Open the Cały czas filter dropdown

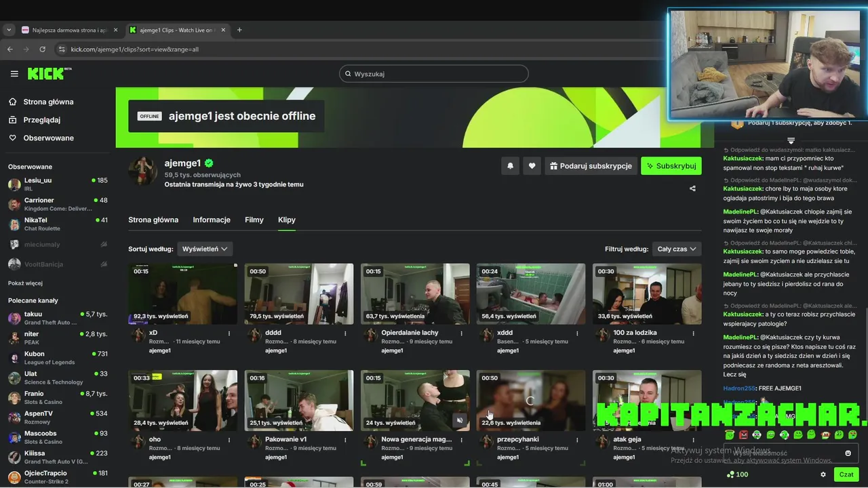pyautogui.click(x=677, y=249)
